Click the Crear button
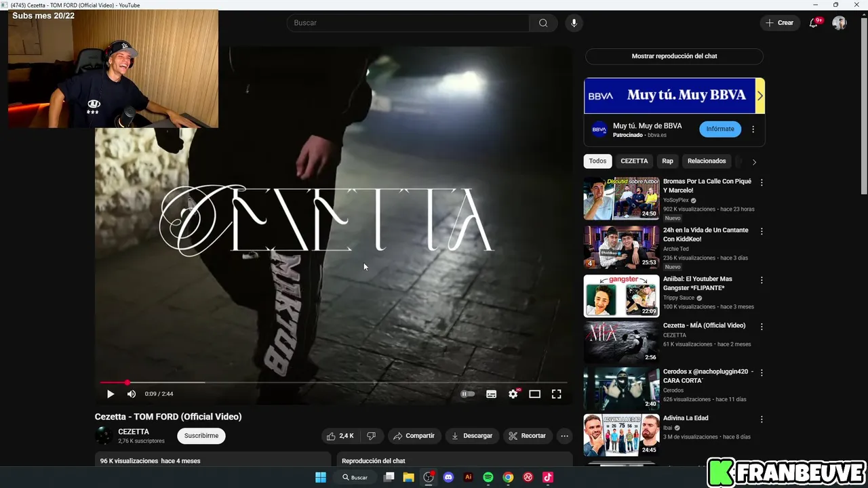The width and height of the screenshot is (868, 488). (x=780, y=23)
